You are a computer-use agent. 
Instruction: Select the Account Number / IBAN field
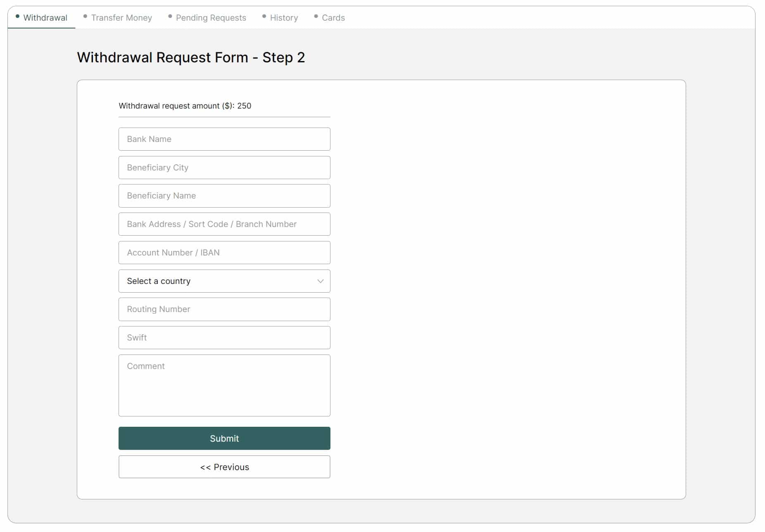coord(224,252)
